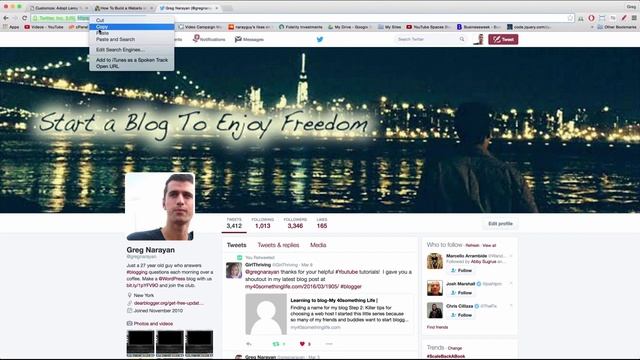
Task: Open the YouTube Spaces bookmark
Action: pos(429,27)
